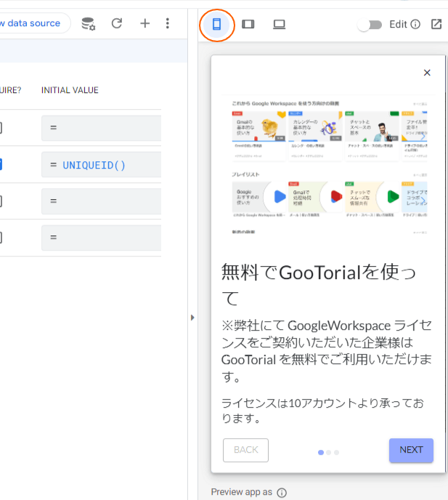Click the initial value field below UNIQUEID()

click(x=102, y=201)
